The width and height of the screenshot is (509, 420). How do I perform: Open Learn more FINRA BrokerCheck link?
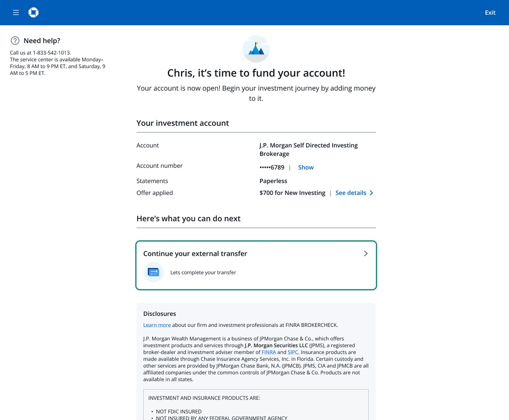pyautogui.click(x=157, y=325)
